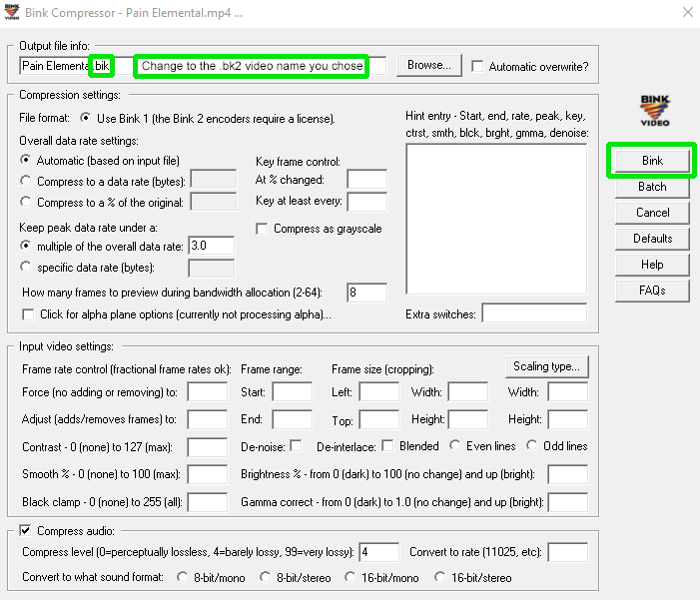
Task: Click the Frame range Start field
Action: 293,392
